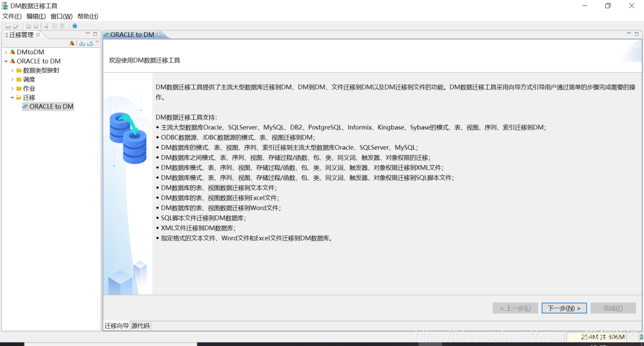
Task: Click the Undo toolbar icon
Action: (29, 26)
